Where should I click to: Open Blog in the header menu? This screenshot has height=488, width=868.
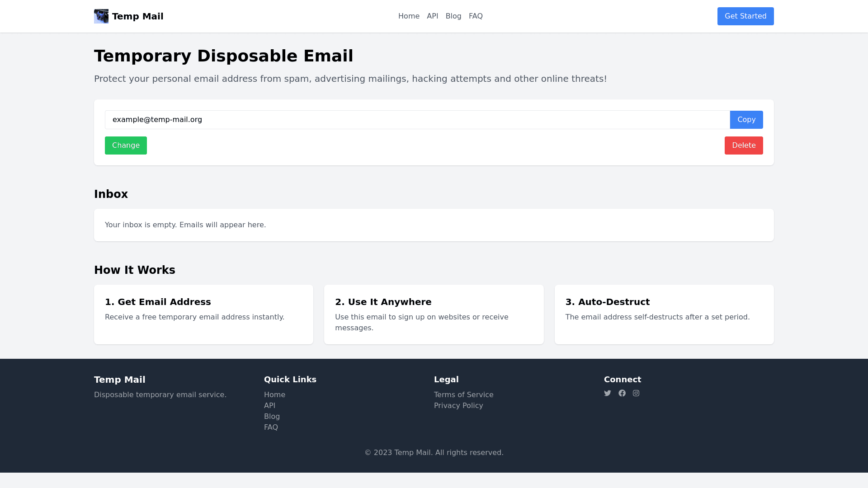click(453, 16)
